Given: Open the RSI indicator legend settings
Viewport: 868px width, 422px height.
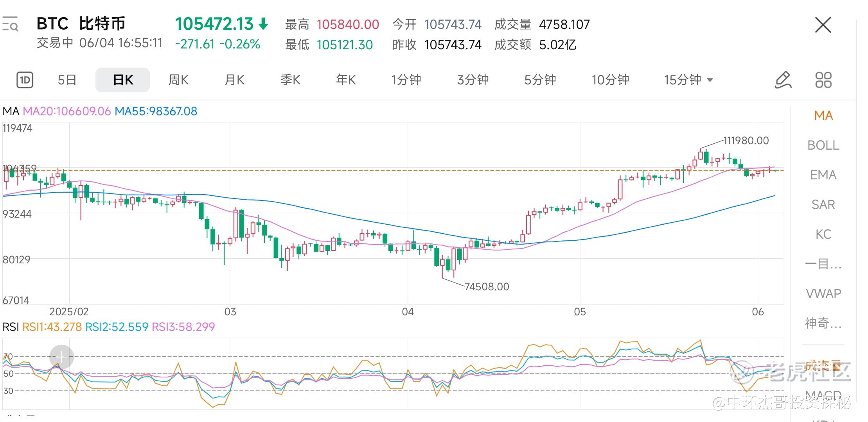Looking at the screenshot, I should pos(109,327).
